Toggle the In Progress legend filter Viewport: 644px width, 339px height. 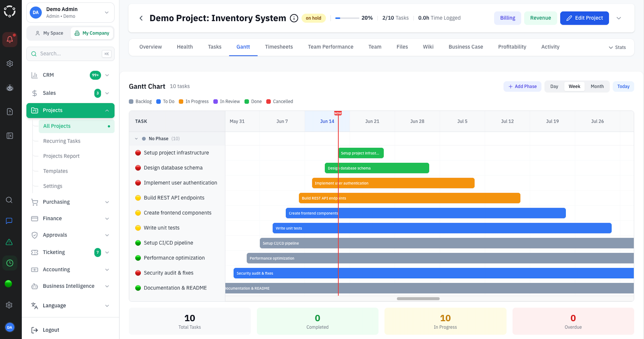click(194, 101)
